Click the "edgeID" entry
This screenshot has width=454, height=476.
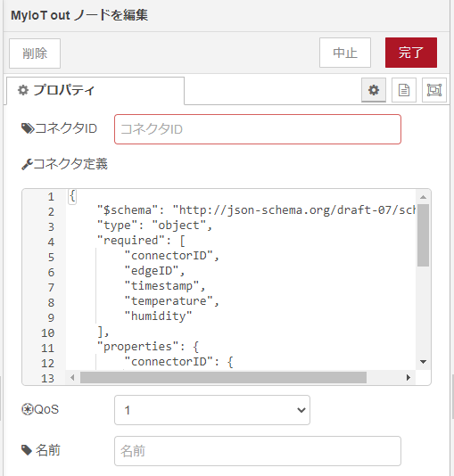click(154, 271)
